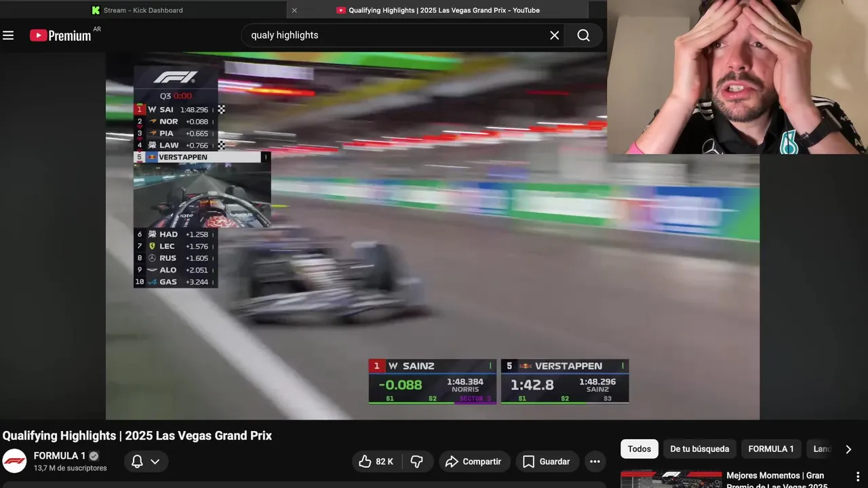Click the video title 'Qualifying Highlights | 2025 Las Vegas Grand Prix'

click(137, 436)
